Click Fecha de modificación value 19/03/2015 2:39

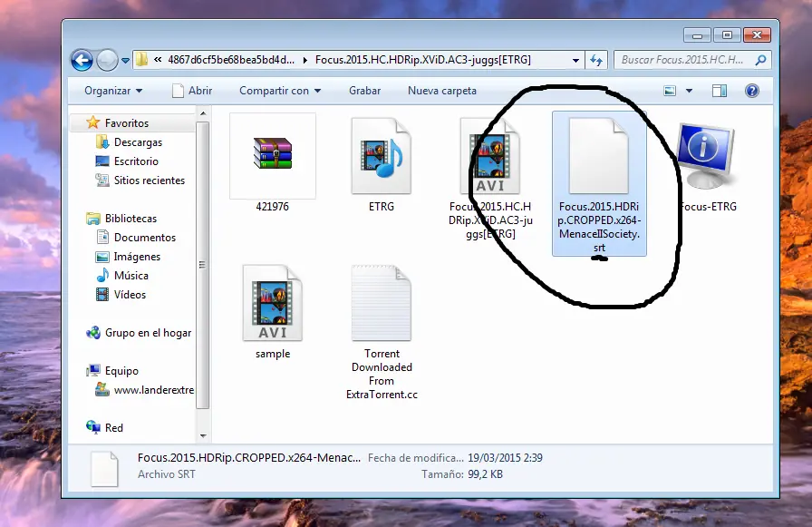pos(505,458)
